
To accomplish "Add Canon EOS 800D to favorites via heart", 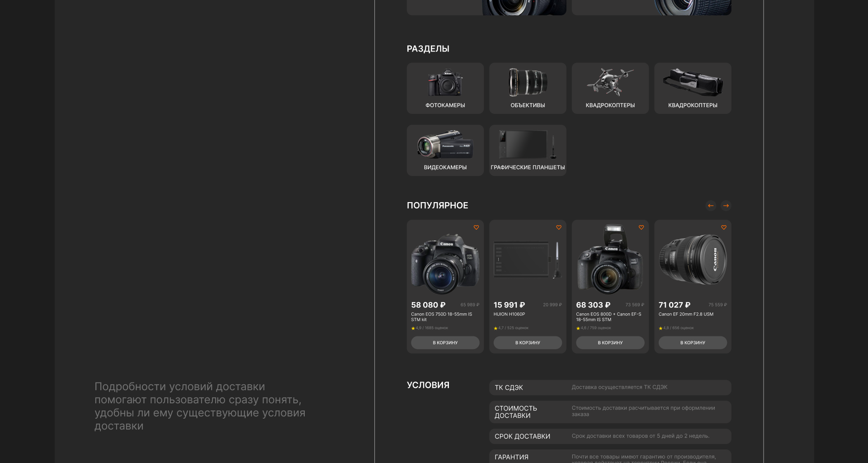I will pos(641,227).
